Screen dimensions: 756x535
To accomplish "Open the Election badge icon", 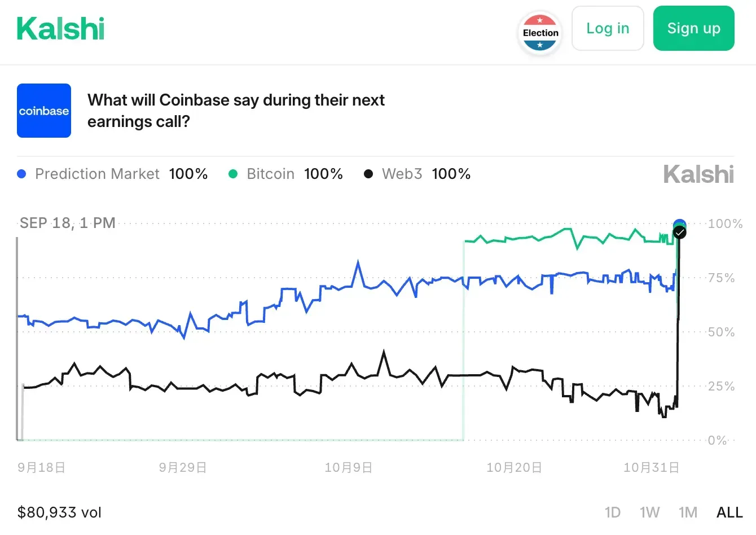I will tap(540, 33).
